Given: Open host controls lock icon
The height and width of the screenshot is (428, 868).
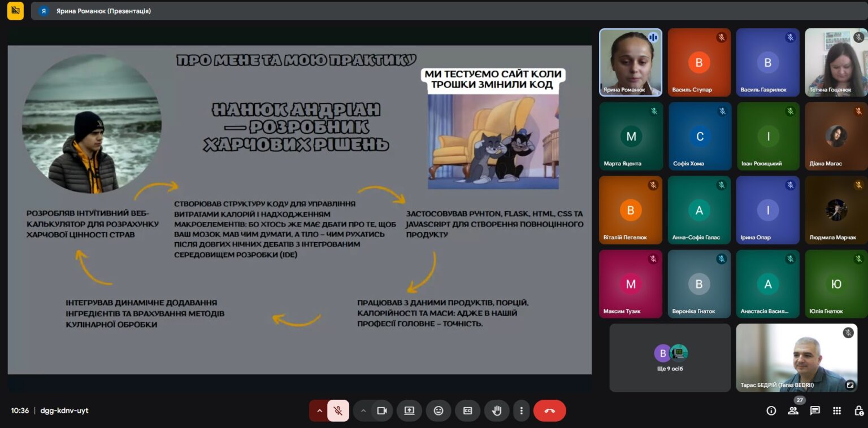Looking at the screenshot, I should pyautogui.click(x=858, y=410).
